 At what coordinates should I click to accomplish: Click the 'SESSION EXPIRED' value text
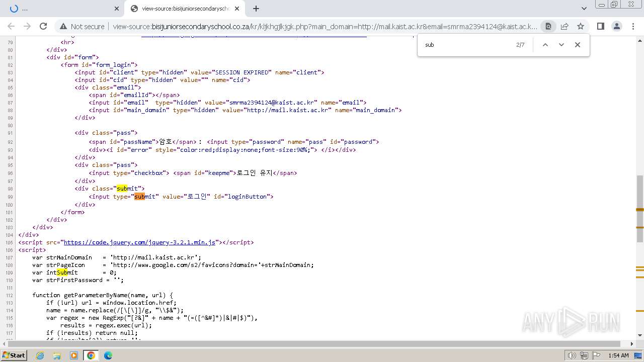(242, 72)
